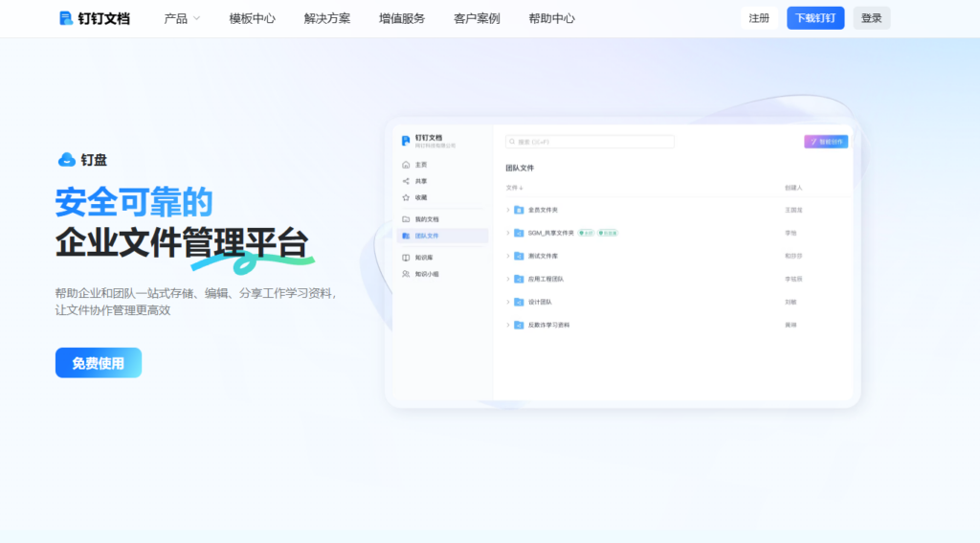Click the blue 钉盘 cloud icon
980x543 pixels.
[66, 160]
